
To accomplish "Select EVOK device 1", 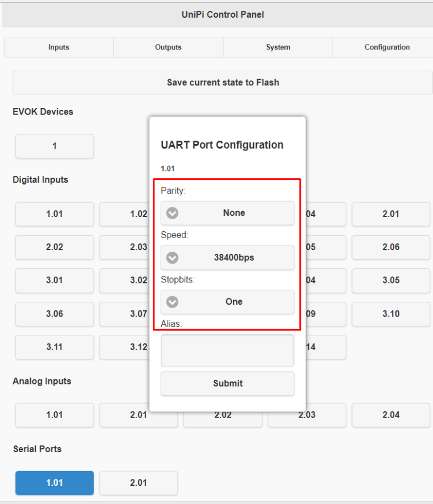I will click(x=55, y=146).
